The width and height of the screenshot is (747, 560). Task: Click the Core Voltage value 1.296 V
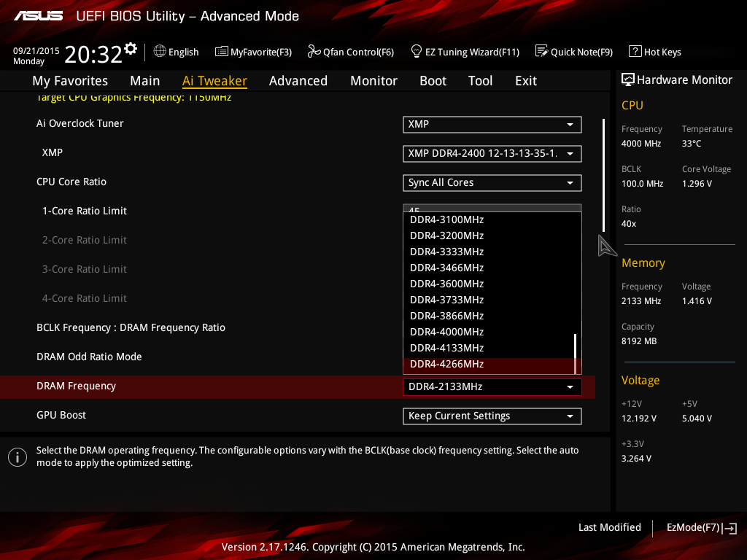pos(697,183)
